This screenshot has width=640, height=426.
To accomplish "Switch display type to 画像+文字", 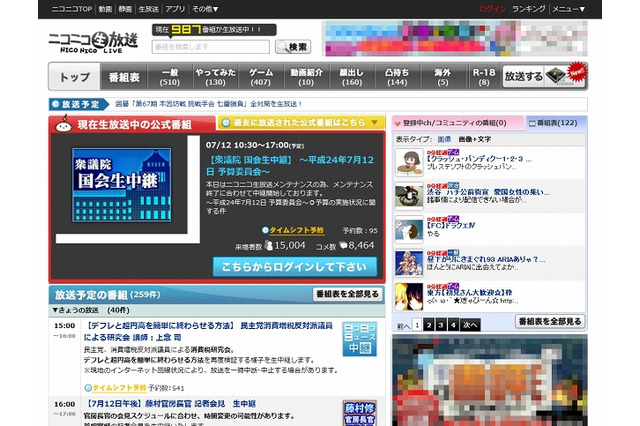I will [474, 139].
